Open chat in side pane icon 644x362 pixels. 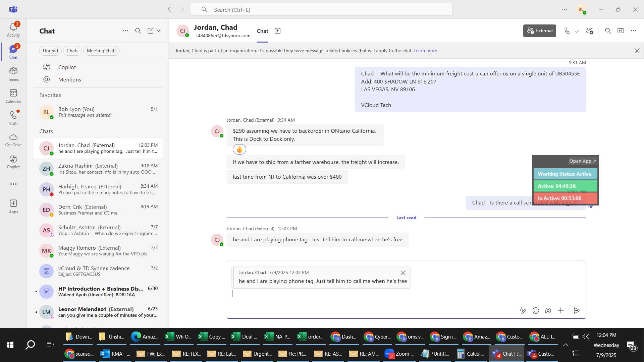[621, 31]
